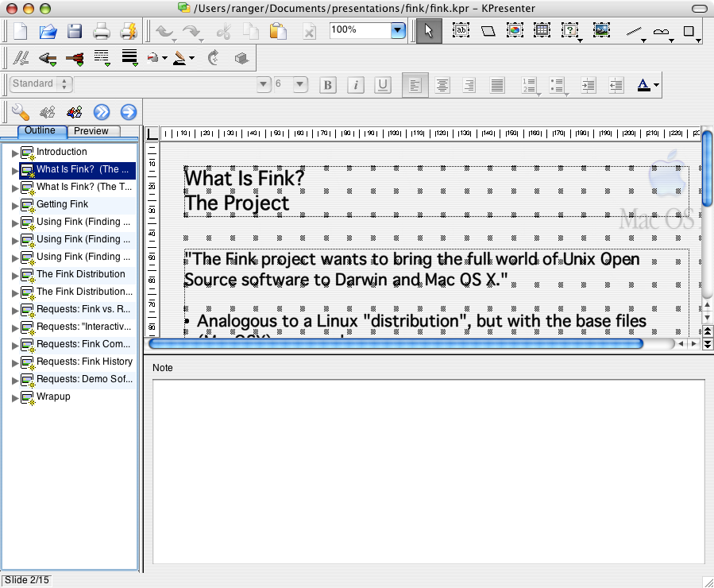This screenshot has width=714, height=588.
Task: Toggle bold text formatting
Action: click(x=327, y=85)
